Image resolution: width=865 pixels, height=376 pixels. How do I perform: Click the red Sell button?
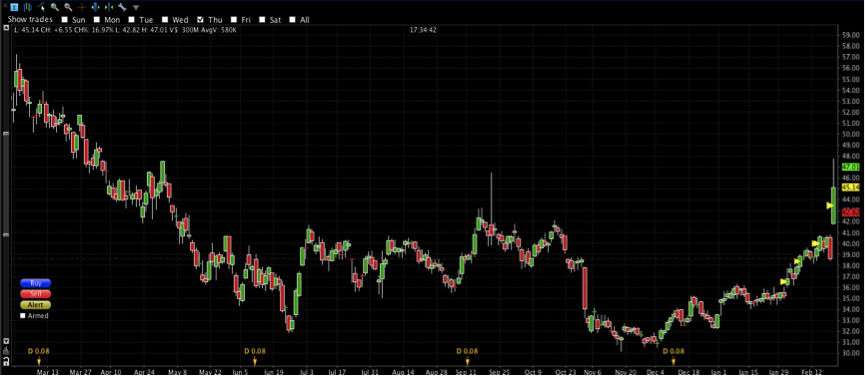click(35, 294)
